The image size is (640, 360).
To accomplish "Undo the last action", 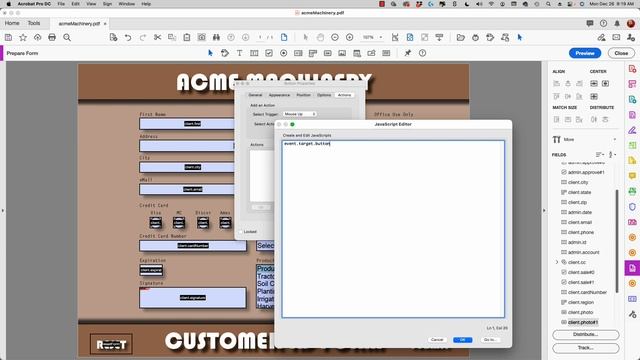I will 128,38.
